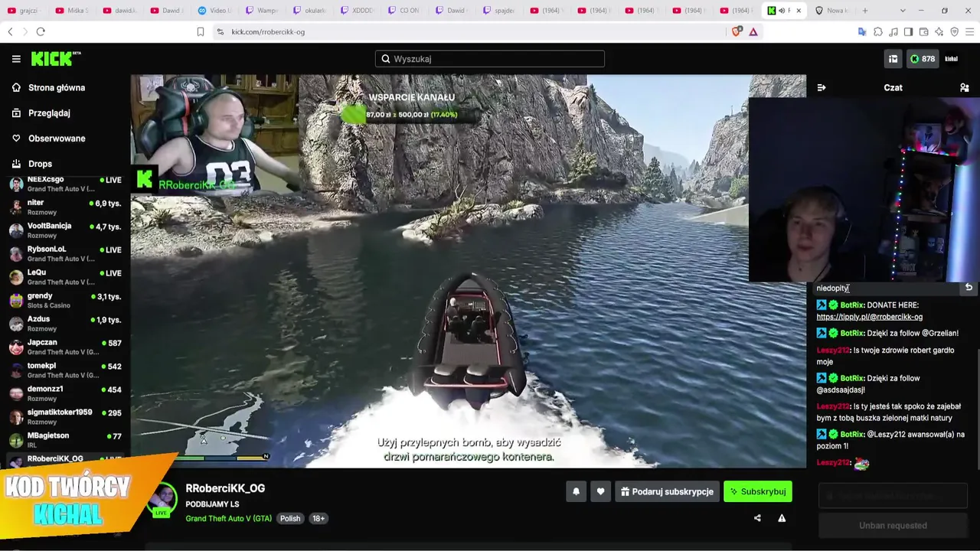Open chat user list icon
The width and height of the screenshot is (980, 551).
coord(965,87)
